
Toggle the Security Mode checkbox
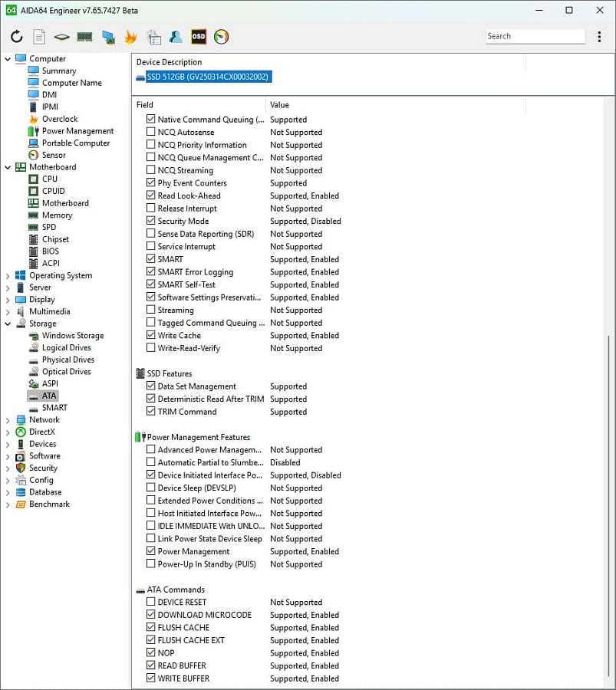tap(150, 221)
